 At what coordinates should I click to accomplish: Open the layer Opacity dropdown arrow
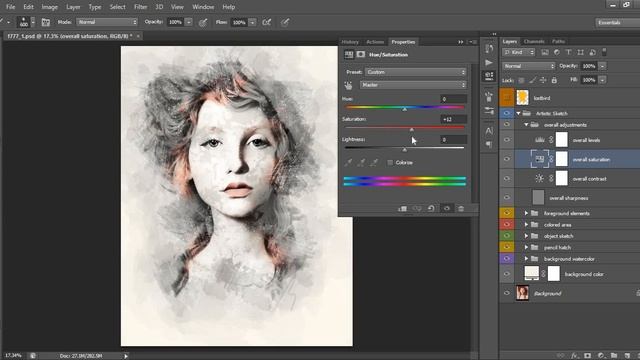(602, 66)
